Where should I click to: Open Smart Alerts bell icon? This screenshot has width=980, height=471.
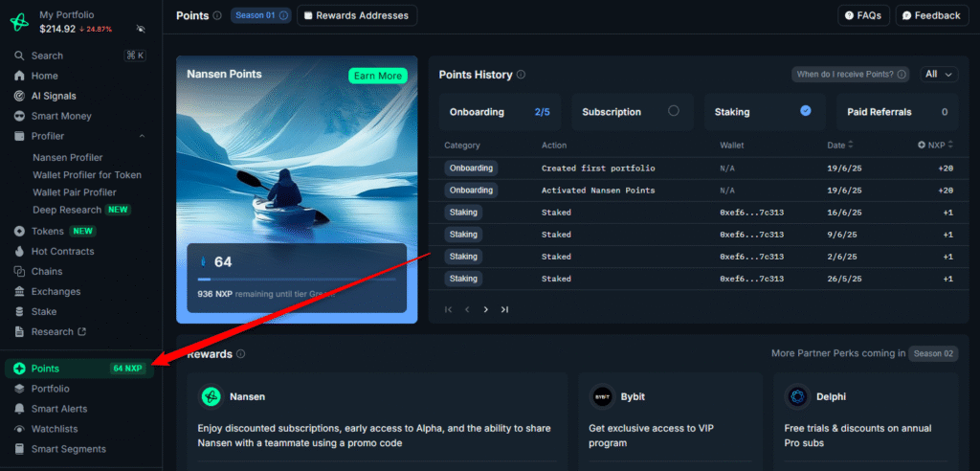tap(20, 409)
